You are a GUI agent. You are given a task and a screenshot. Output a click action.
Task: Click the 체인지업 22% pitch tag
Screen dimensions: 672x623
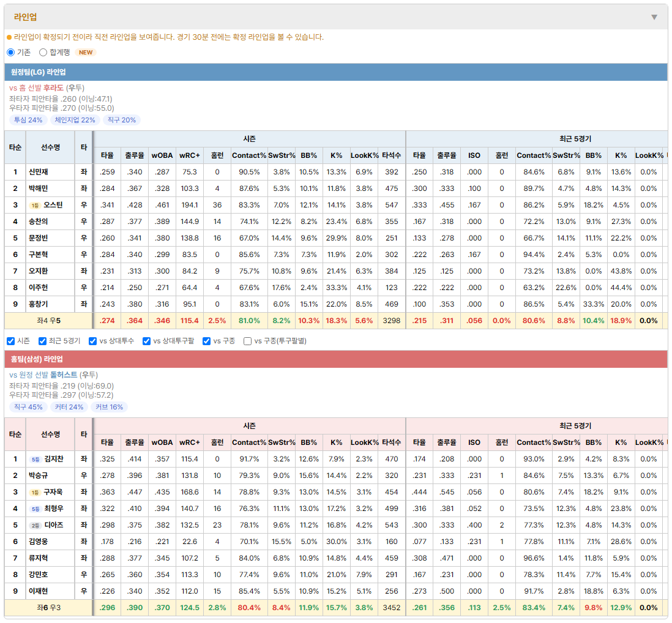(x=75, y=120)
